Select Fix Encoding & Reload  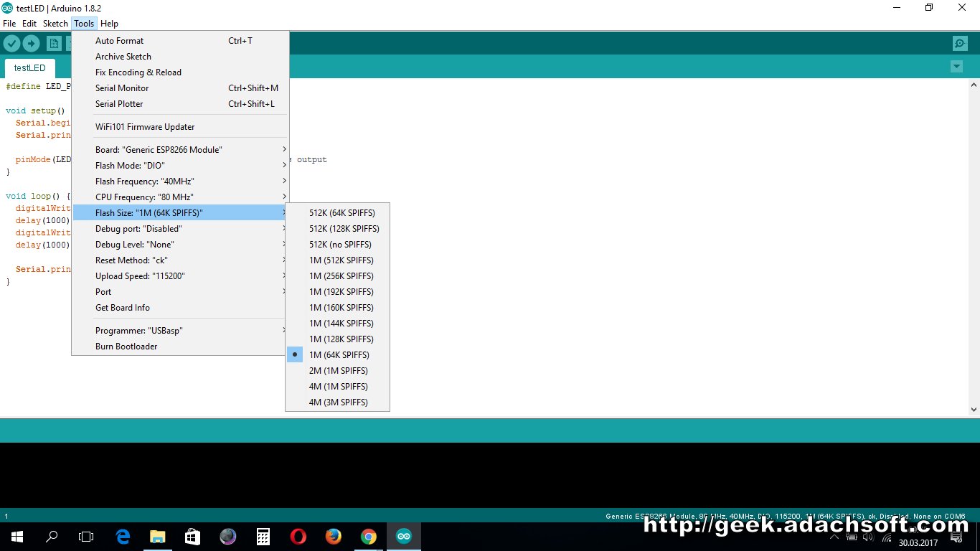(180, 72)
